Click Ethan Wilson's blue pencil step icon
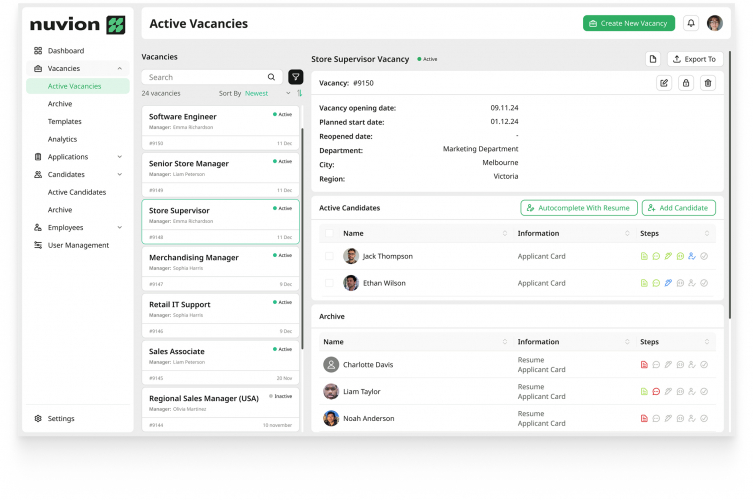Image resolution: width=753 pixels, height=500 pixels. pyautogui.click(x=668, y=283)
